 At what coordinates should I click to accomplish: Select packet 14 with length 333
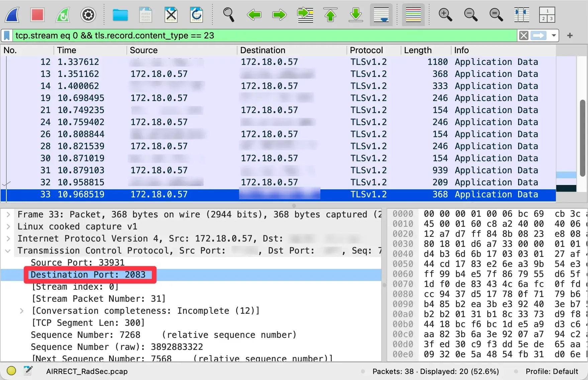click(278, 86)
